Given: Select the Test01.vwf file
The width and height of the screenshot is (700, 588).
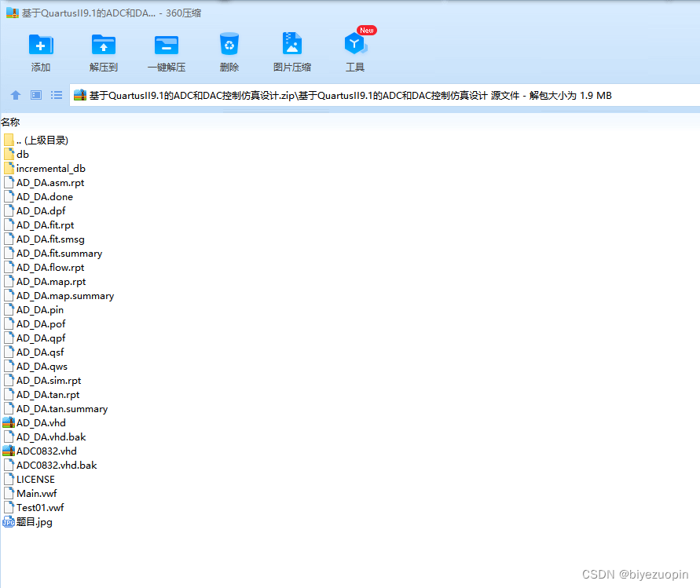Looking at the screenshot, I should click(x=34, y=508).
